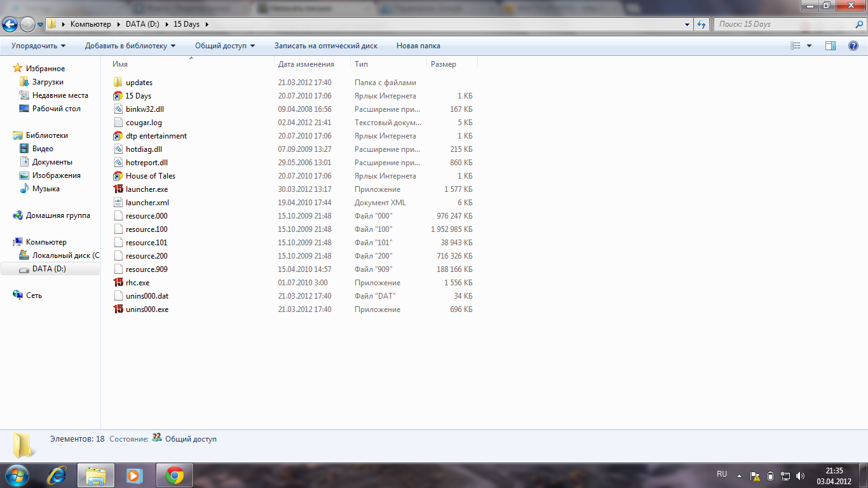Select the House of Tales shortcut icon

[x=118, y=176]
